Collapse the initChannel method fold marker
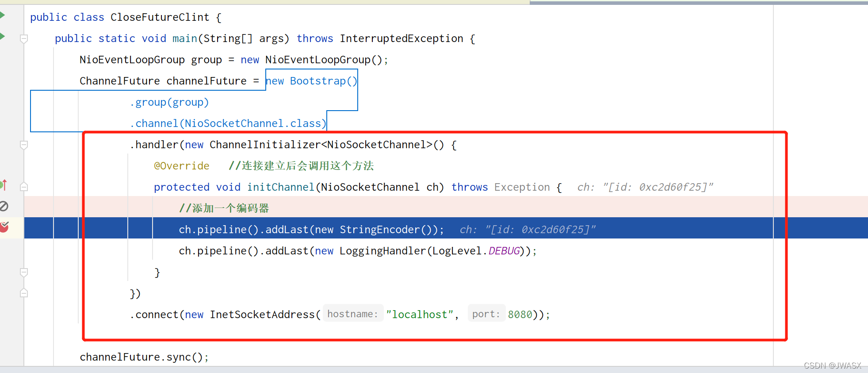868x373 pixels. [24, 187]
